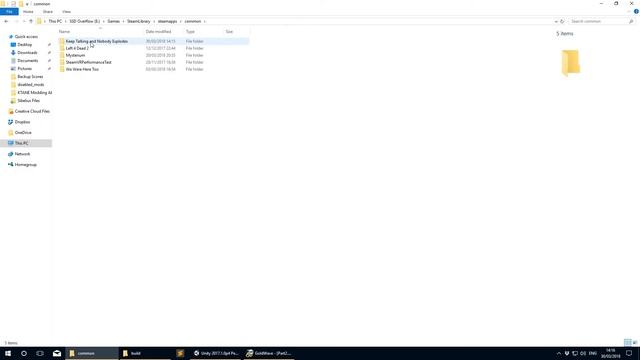Open the Windows Start menu
Image resolution: width=640 pixels, height=360 pixels.
(x=8, y=353)
